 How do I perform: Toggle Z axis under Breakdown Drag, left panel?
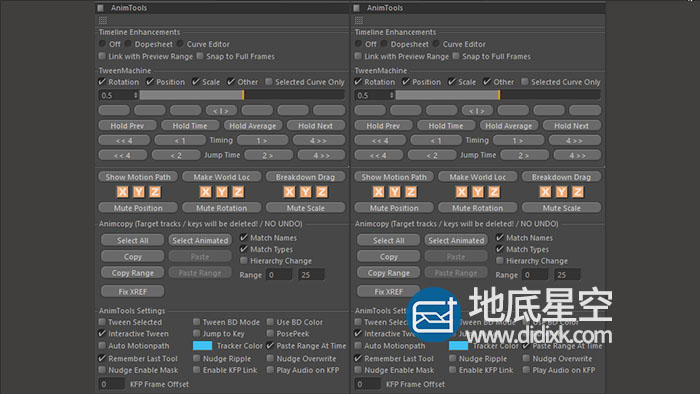tap(322, 192)
